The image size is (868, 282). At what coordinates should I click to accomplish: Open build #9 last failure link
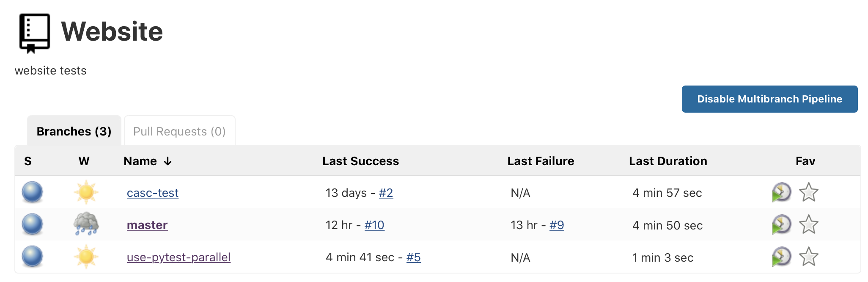tap(557, 225)
